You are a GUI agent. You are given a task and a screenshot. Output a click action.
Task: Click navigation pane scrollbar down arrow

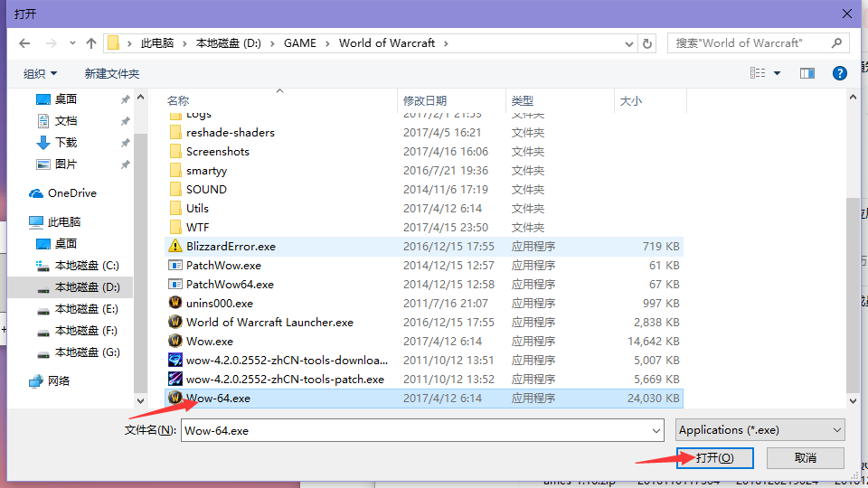[x=140, y=400]
